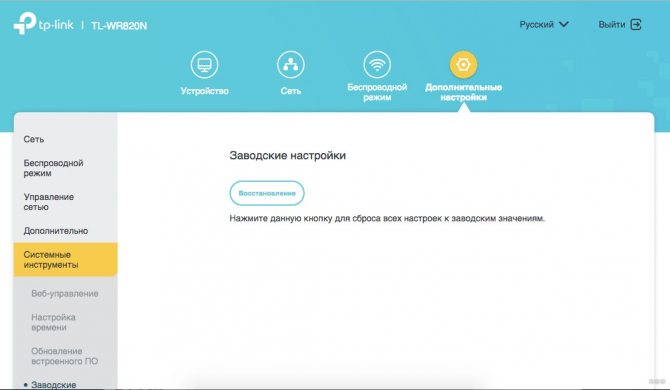Open the Устройство monitor icon
Screen dimensions: 670x390
pos(204,65)
